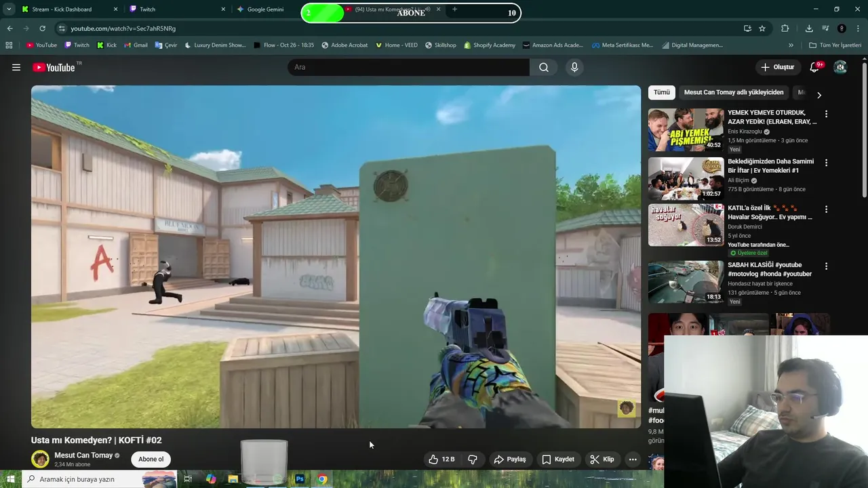Open File Explorer from the taskbar

pyautogui.click(x=233, y=479)
